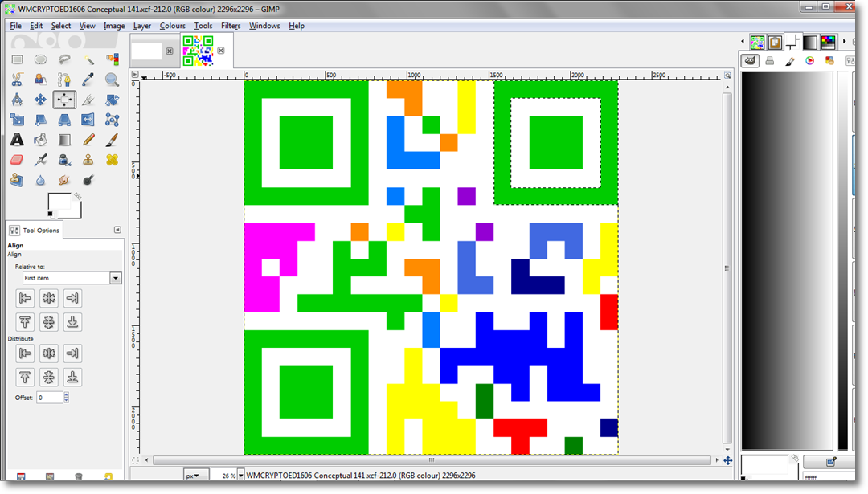Align right edge of target

[72, 298]
